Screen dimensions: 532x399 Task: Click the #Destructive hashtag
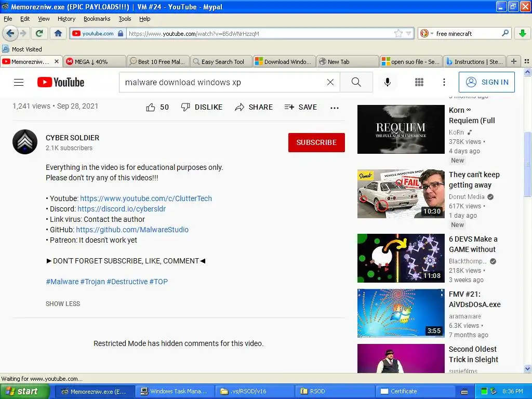pyautogui.click(x=127, y=282)
